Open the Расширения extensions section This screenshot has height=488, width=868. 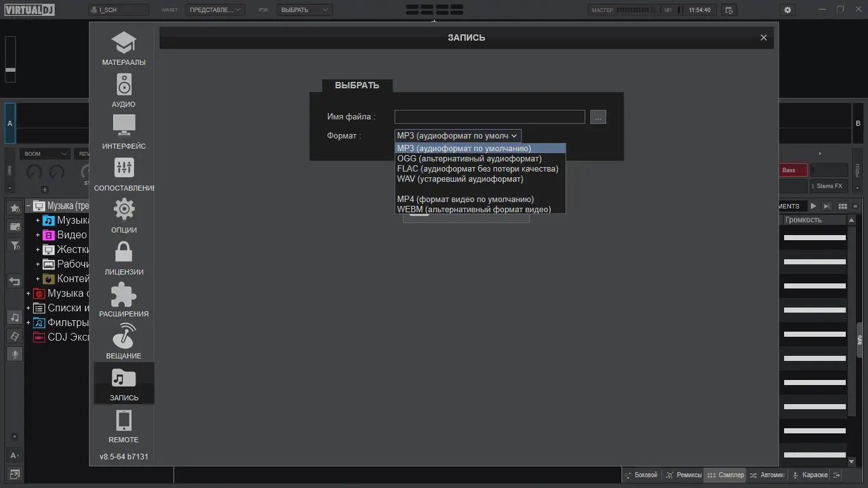point(124,301)
